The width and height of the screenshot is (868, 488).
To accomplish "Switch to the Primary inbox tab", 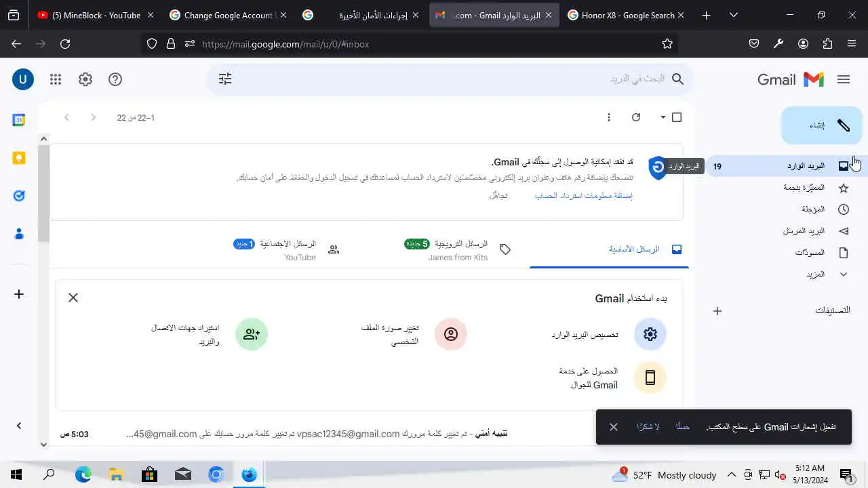I will tap(609, 249).
